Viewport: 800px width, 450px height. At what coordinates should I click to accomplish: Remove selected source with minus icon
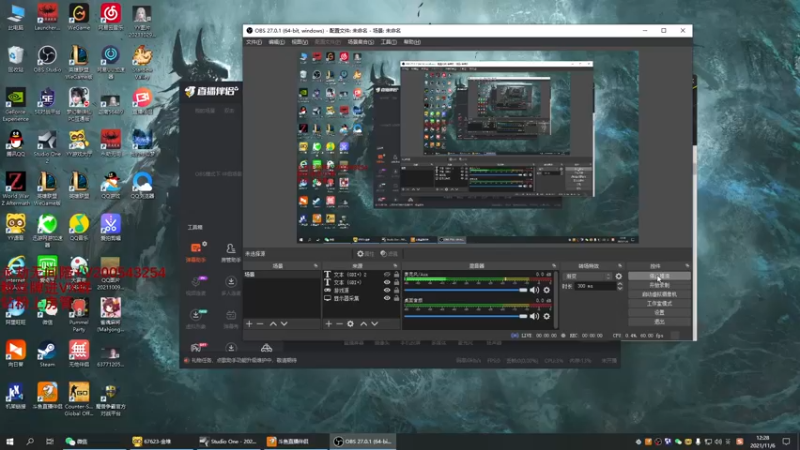click(339, 324)
